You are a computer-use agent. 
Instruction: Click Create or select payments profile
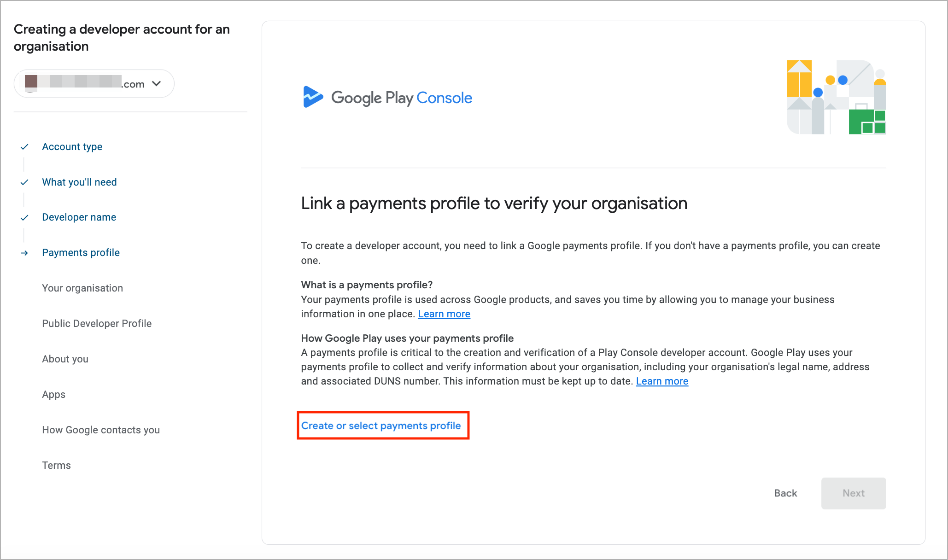pos(381,426)
